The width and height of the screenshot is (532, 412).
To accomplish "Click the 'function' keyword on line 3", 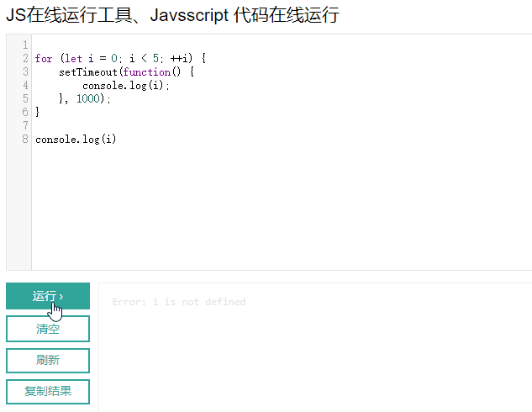I will coord(146,72).
